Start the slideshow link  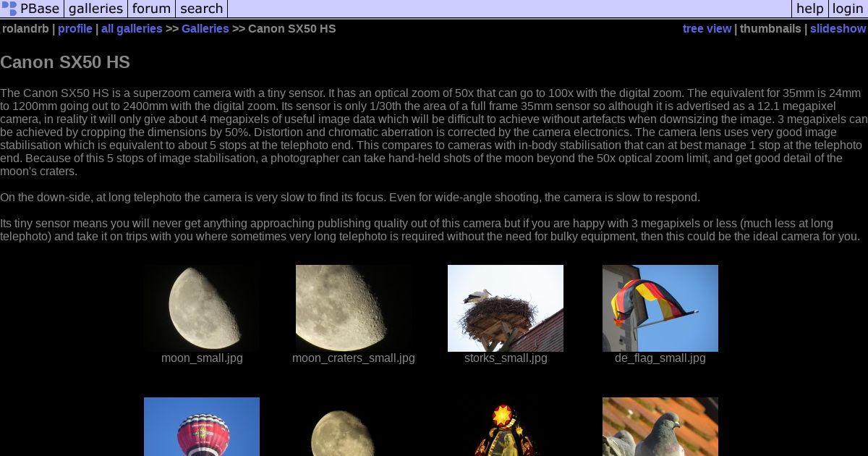[x=838, y=29]
